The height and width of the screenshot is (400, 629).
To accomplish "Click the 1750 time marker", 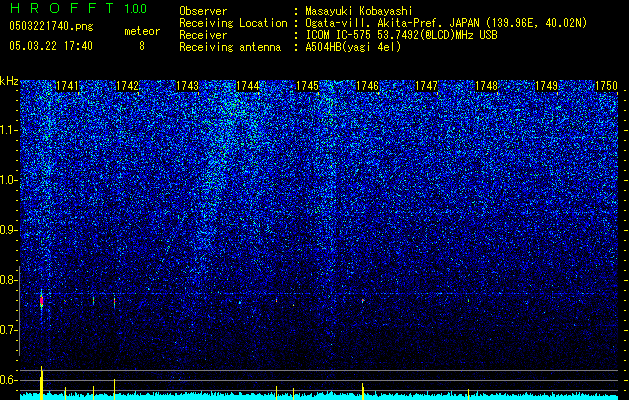I will pyautogui.click(x=606, y=86).
